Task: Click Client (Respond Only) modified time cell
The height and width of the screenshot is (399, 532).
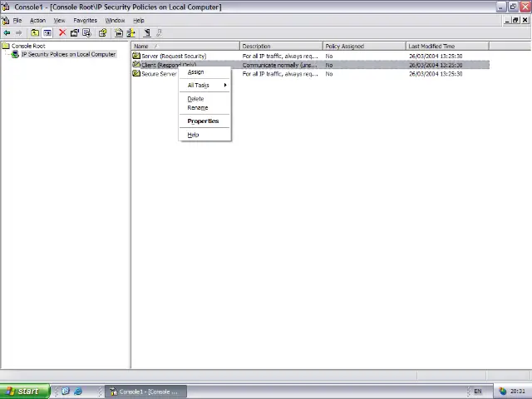Action: pyautogui.click(x=436, y=65)
